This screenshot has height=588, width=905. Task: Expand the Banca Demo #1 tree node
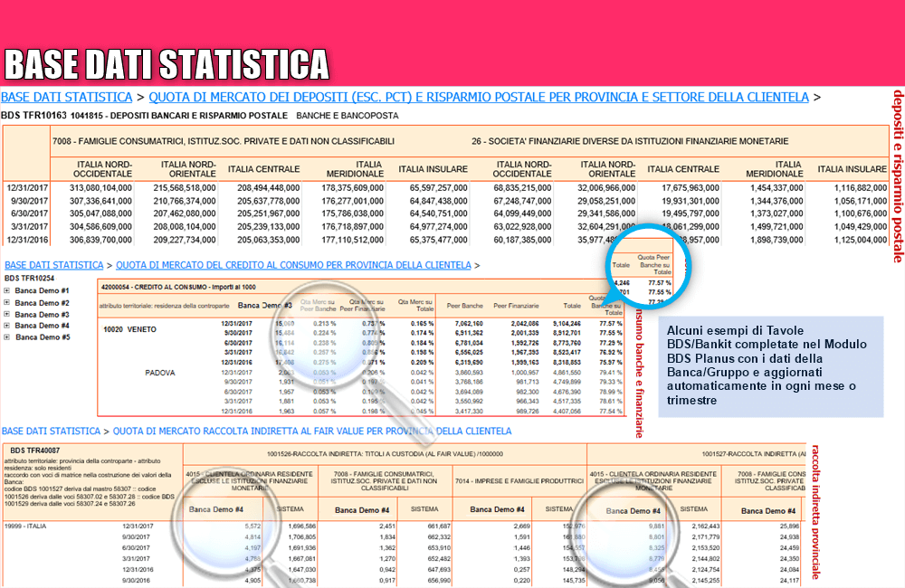point(7,290)
